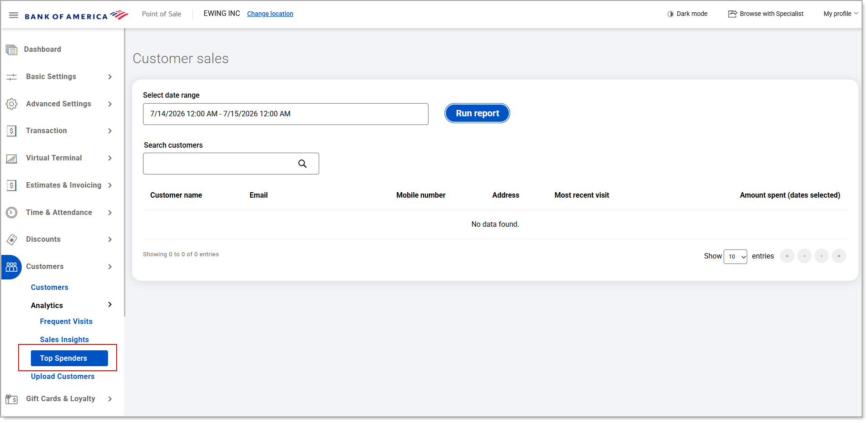Click the Dashboard icon in sidebar
This screenshot has width=868, height=423.
coord(12,50)
